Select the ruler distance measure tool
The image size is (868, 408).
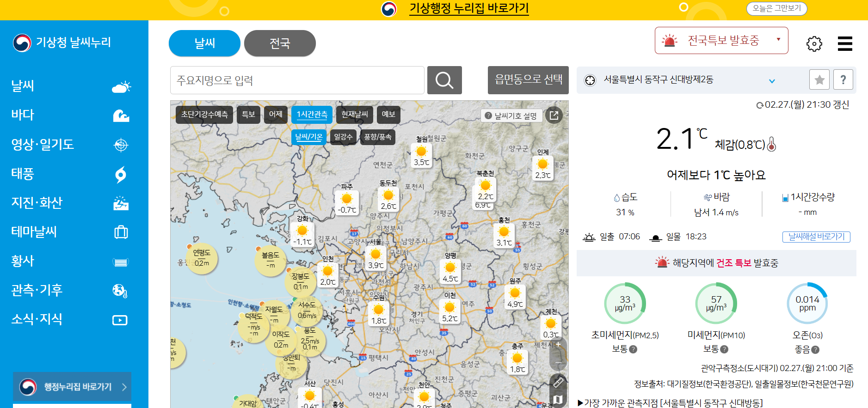[x=558, y=382]
